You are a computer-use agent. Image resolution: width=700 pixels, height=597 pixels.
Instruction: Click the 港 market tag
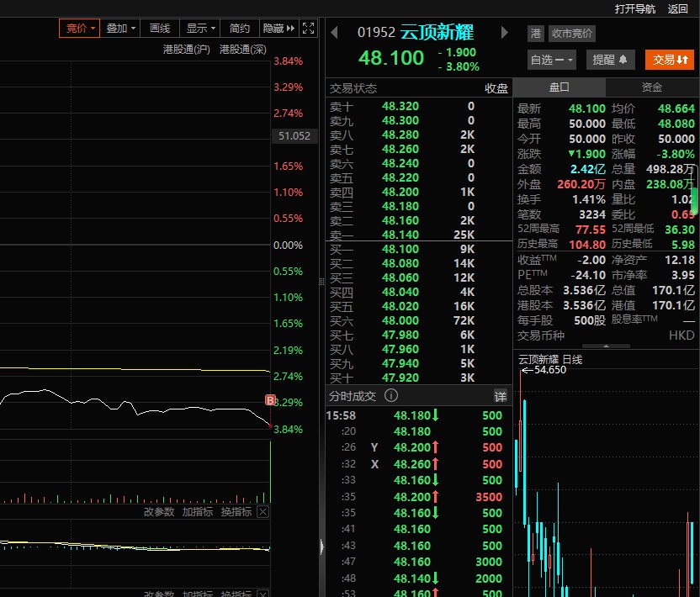pos(536,34)
